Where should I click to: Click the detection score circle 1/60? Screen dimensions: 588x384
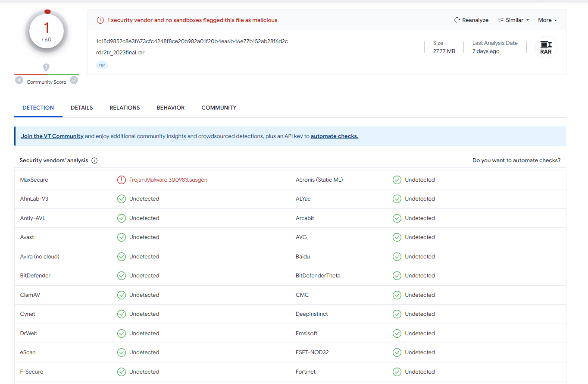click(x=47, y=31)
